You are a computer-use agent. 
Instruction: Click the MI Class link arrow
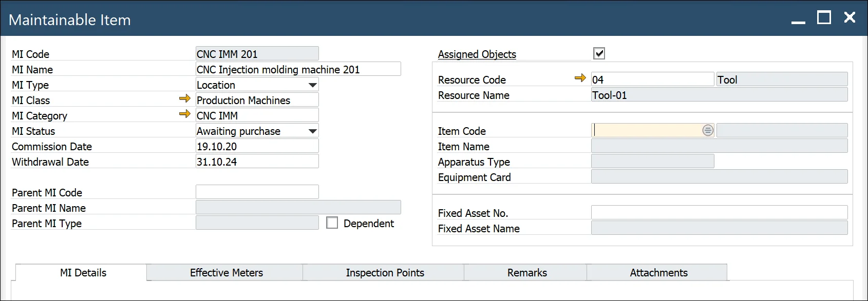point(184,98)
